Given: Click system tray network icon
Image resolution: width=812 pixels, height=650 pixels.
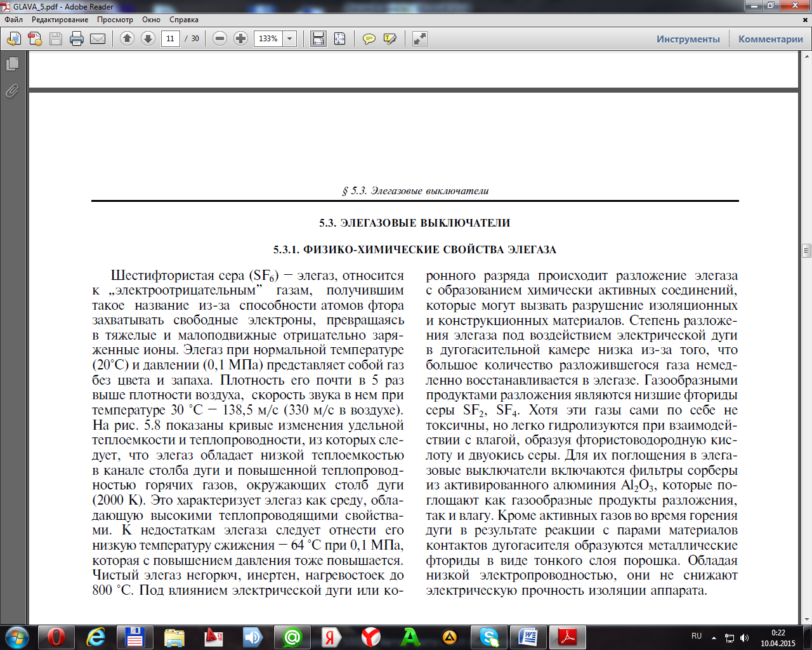Looking at the screenshot, I should coord(730,637).
